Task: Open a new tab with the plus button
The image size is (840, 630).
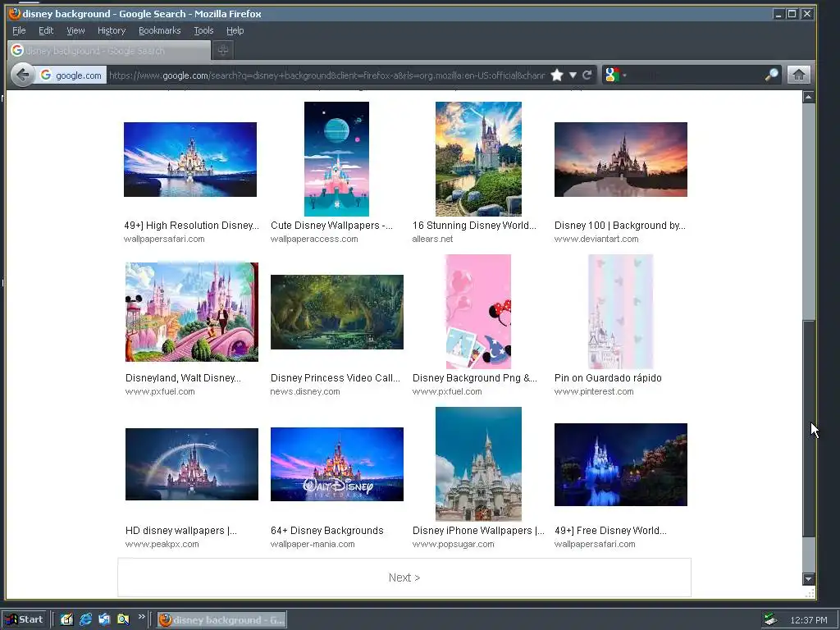Action: click(x=223, y=50)
